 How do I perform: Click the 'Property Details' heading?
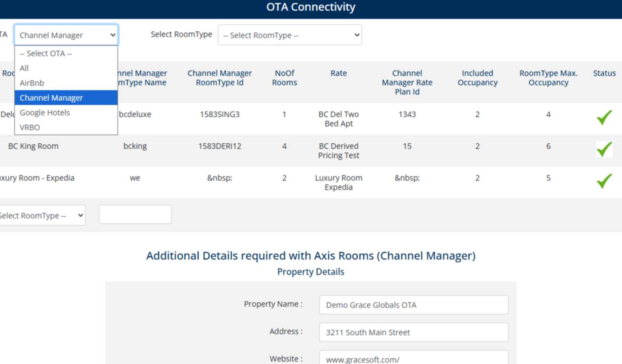(311, 272)
